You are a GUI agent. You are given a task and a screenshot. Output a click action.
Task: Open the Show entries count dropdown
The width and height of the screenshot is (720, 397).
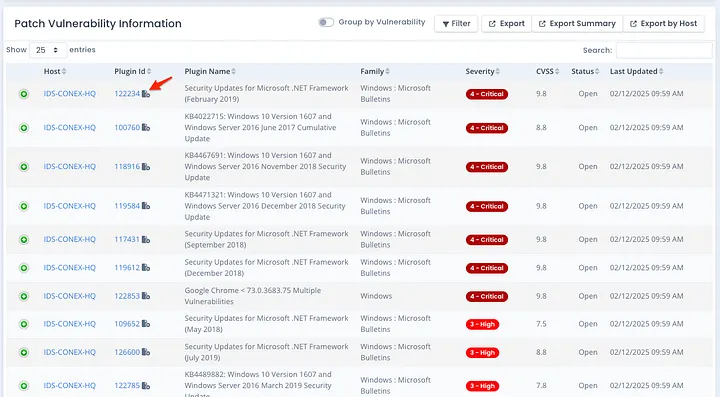(48, 50)
